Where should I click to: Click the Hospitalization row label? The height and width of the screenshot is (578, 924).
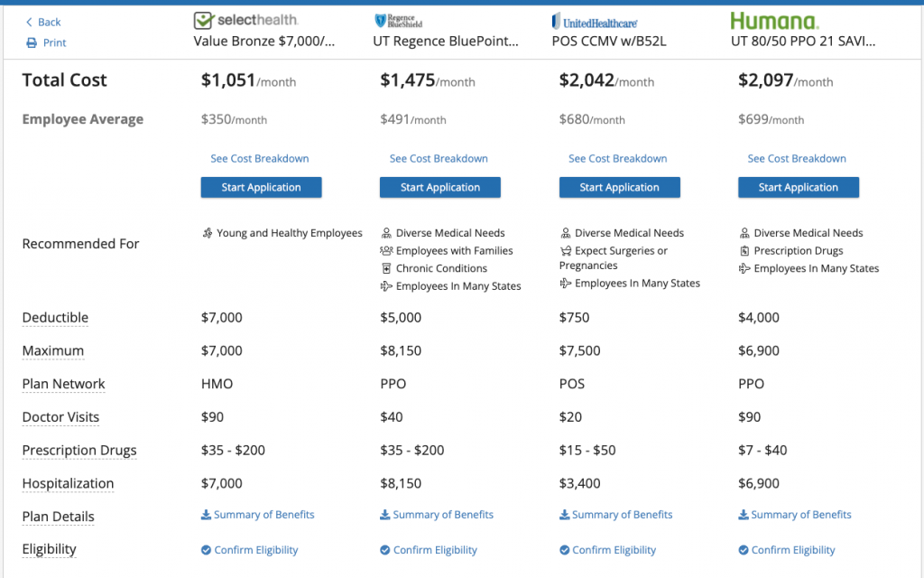(x=68, y=484)
